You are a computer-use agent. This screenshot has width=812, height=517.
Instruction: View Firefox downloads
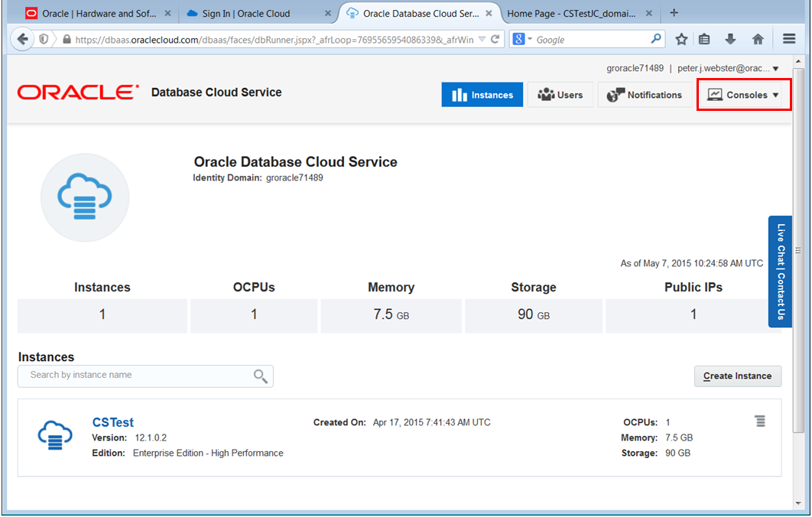pos(730,38)
